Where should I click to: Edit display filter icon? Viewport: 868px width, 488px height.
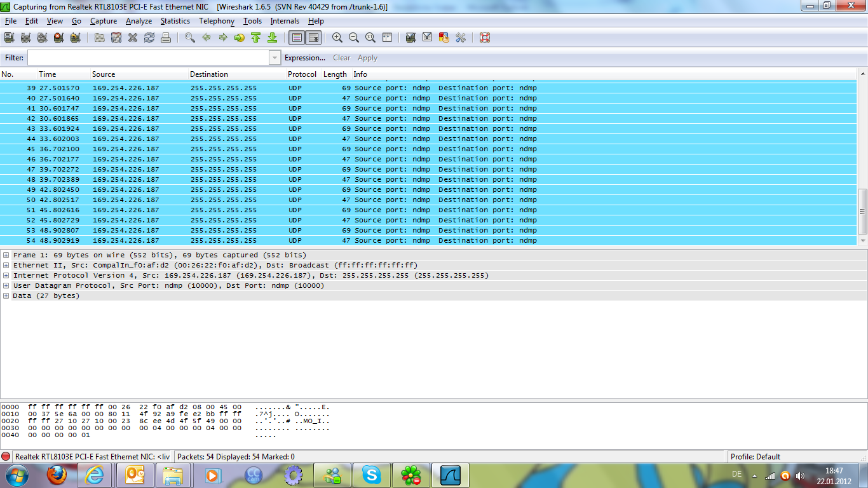pyautogui.click(x=428, y=37)
